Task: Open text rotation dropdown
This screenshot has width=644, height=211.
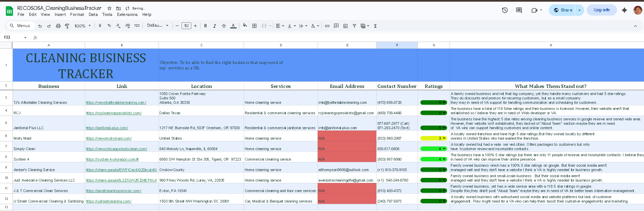Action: coord(315,26)
